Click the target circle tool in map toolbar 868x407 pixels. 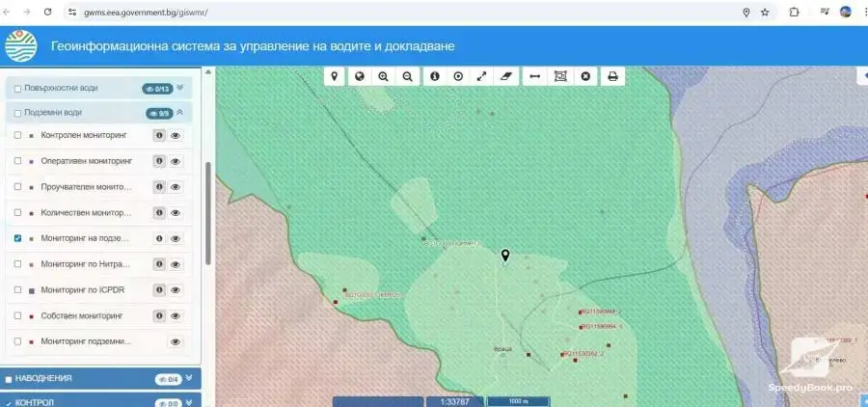pos(458,76)
